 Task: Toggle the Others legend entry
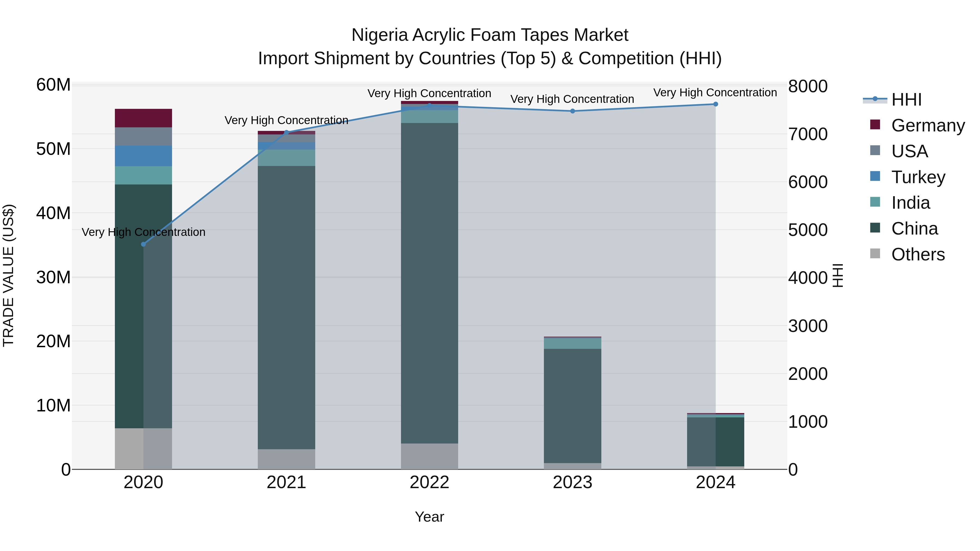click(x=907, y=254)
